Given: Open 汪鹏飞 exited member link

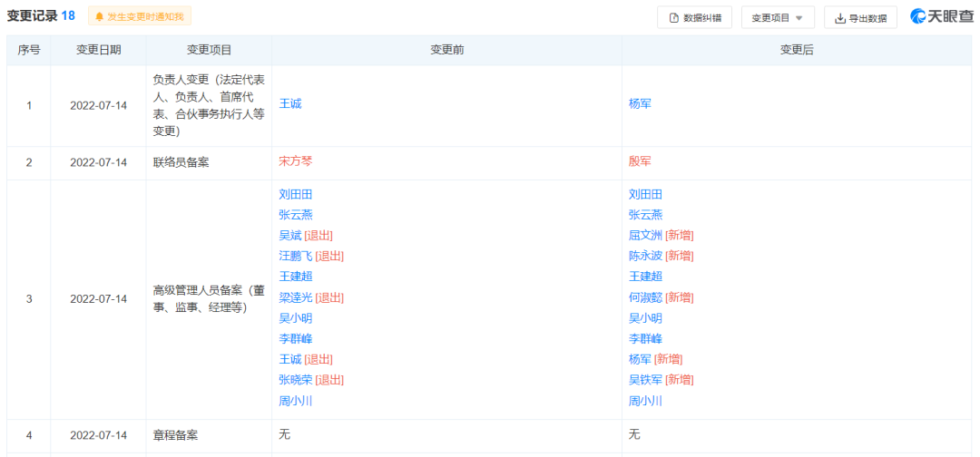Looking at the screenshot, I should [296, 256].
